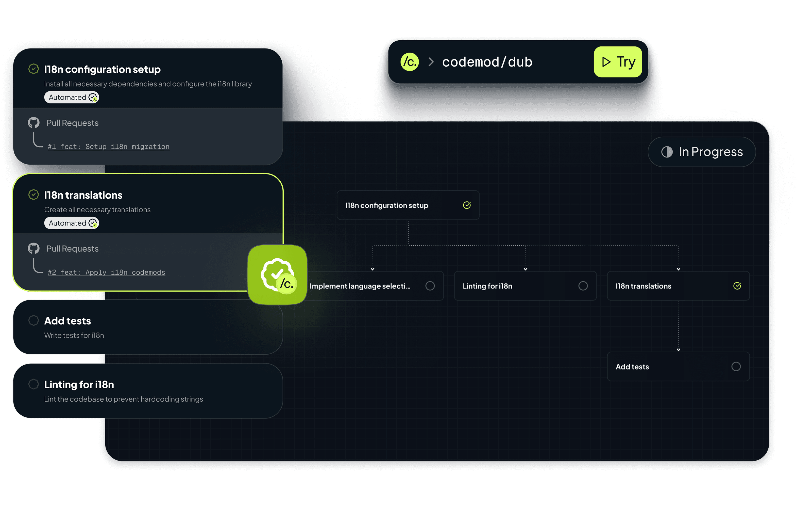Click verified icon inside configuration setup Automated badge

pyautogui.click(x=93, y=98)
